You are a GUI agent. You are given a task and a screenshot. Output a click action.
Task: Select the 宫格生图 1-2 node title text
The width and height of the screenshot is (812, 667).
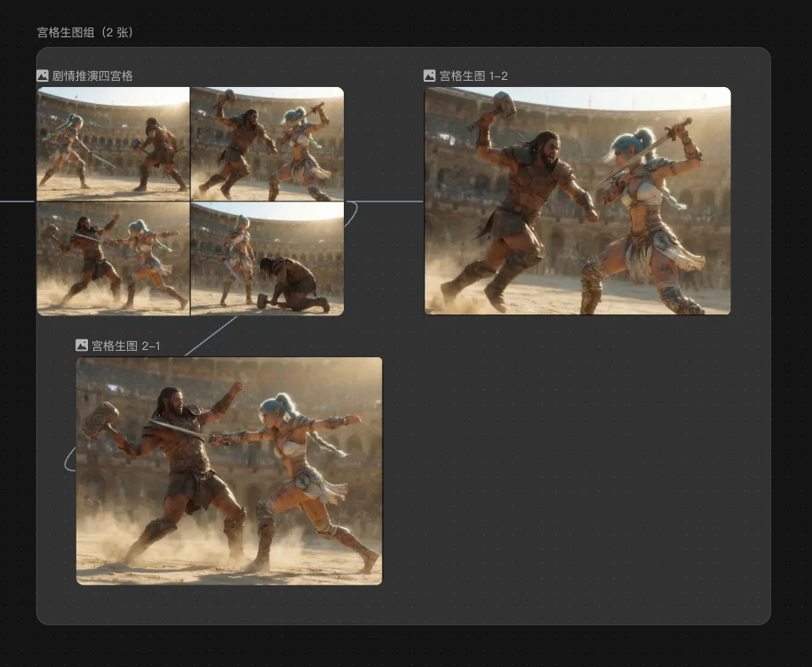(x=474, y=76)
